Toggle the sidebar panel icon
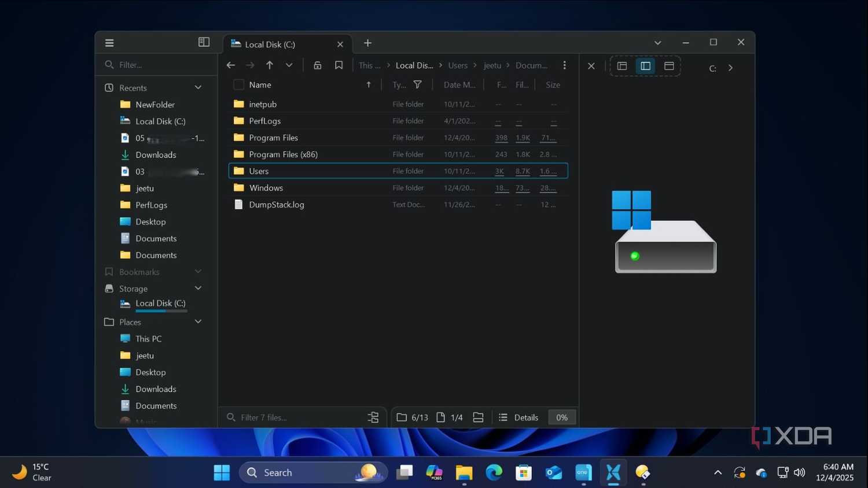 pos(204,42)
